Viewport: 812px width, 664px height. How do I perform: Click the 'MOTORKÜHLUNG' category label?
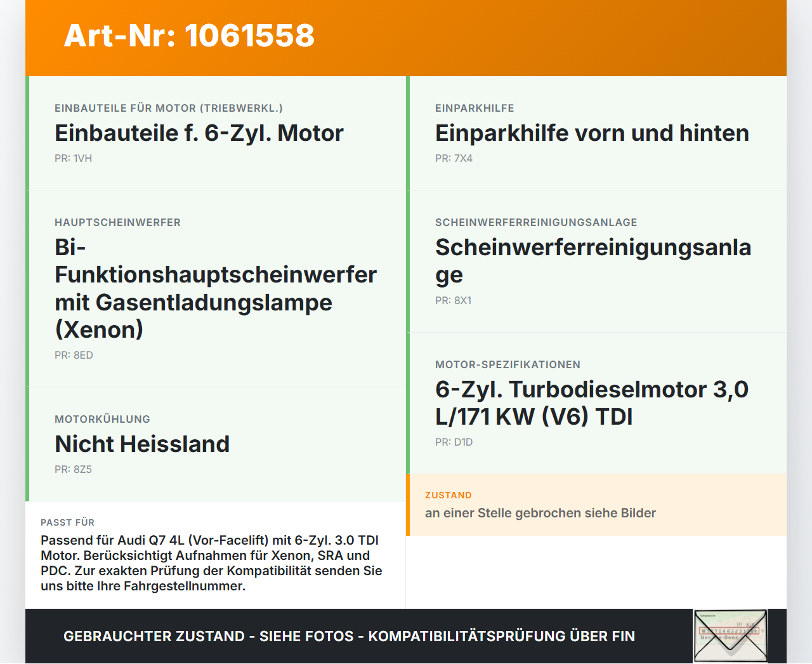click(103, 419)
